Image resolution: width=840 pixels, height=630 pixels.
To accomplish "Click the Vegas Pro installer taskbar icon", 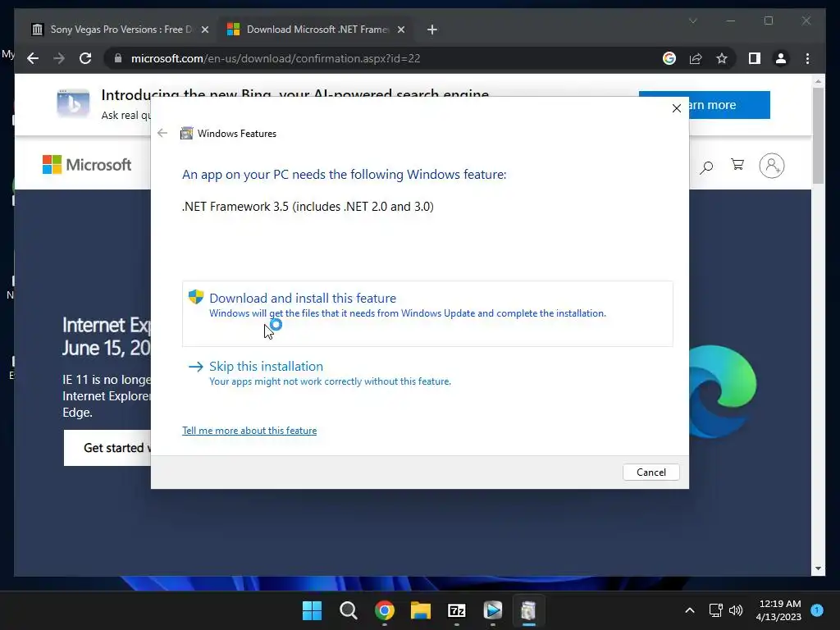I will [x=493, y=610].
